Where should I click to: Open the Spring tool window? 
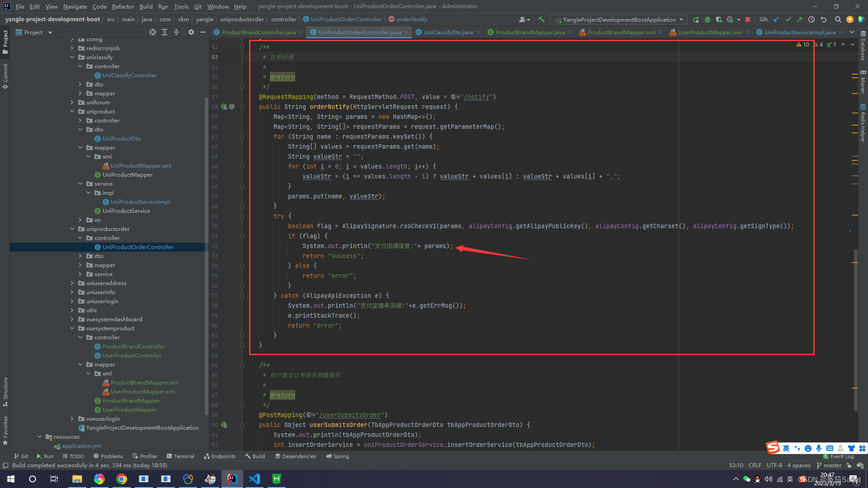[337, 456]
